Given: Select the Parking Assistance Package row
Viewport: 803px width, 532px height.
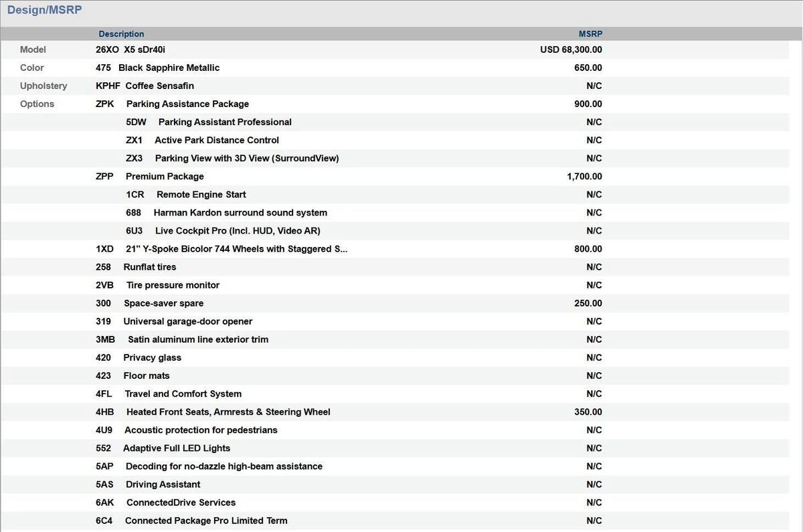Looking at the screenshot, I should [x=187, y=104].
